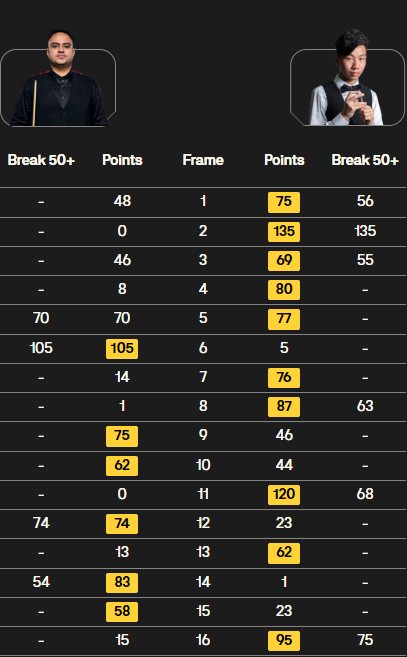The height and width of the screenshot is (657, 407).
Task: Select frame number 13 in the Frame column
Action: coord(203,553)
